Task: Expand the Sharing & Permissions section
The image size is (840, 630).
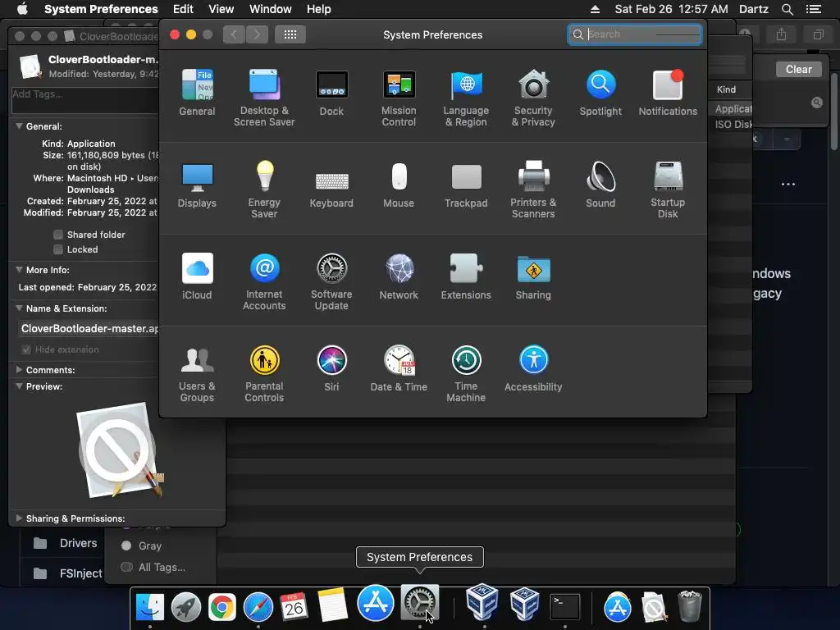Action: (x=20, y=518)
